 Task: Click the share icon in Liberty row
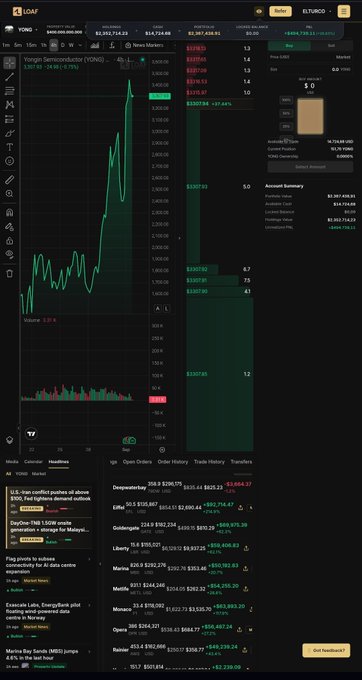click(246, 548)
